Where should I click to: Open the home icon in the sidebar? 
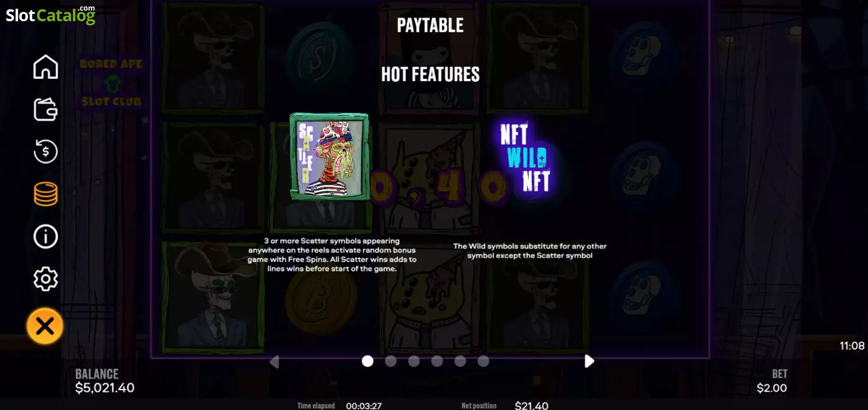click(45, 67)
